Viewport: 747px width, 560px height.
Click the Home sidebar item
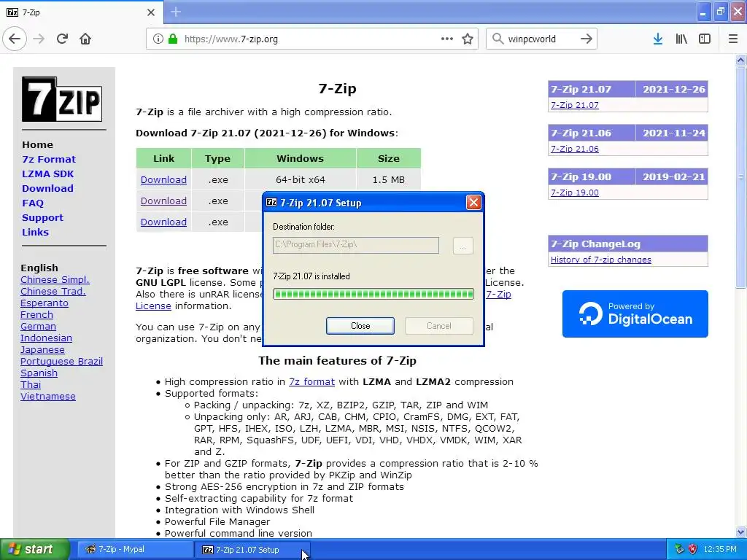[x=38, y=145]
